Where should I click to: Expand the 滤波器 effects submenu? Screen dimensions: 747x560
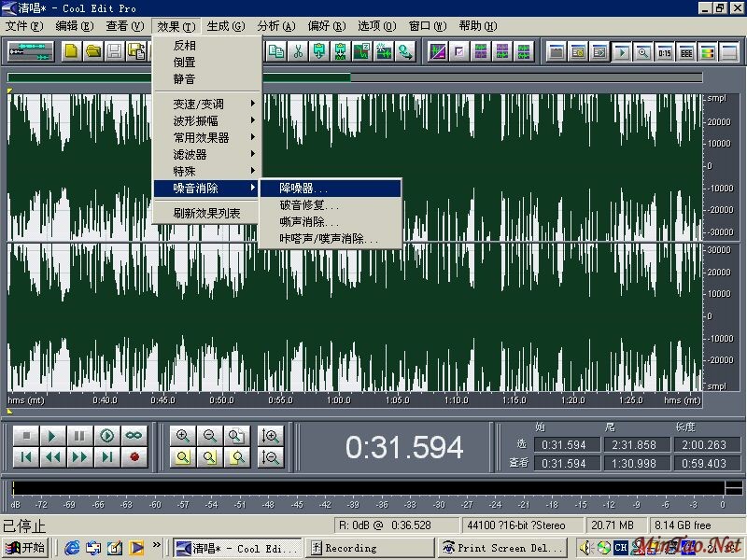pos(190,154)
